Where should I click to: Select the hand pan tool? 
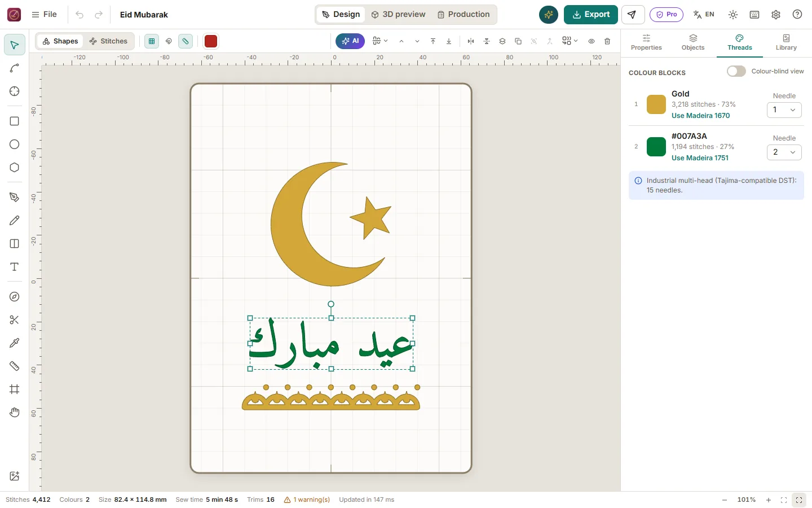15,413
